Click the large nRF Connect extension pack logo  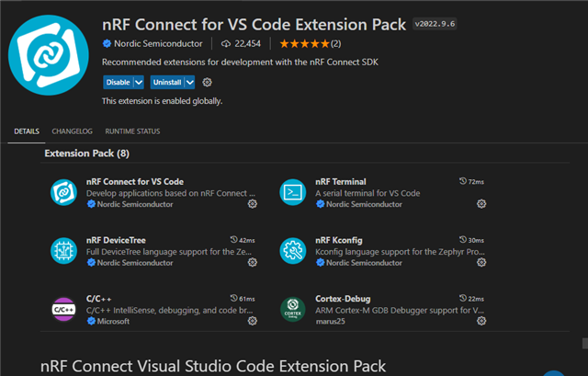pos(49,55)
